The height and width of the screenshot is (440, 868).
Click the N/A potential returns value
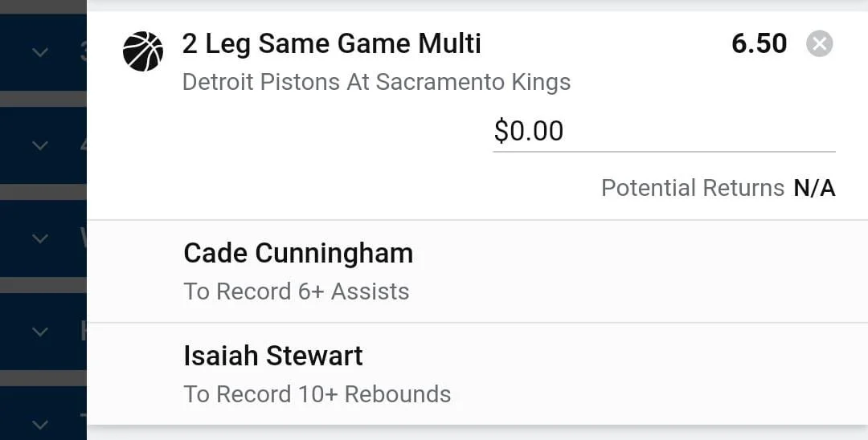[814, 188]
